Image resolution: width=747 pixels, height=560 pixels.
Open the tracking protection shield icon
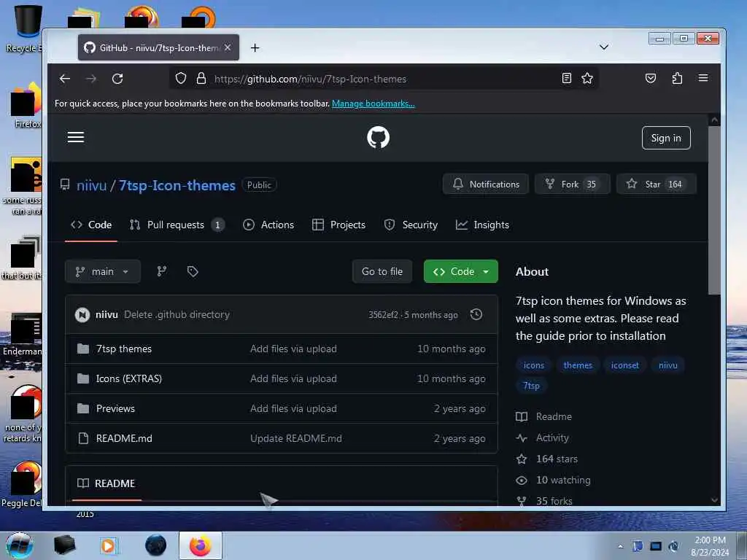[x=181, y=78]
